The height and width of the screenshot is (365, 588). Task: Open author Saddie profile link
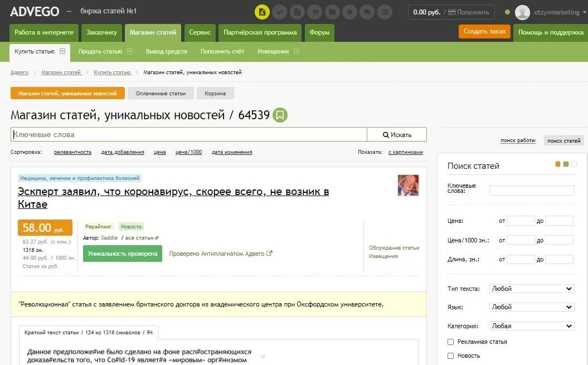tap(109, 238)
